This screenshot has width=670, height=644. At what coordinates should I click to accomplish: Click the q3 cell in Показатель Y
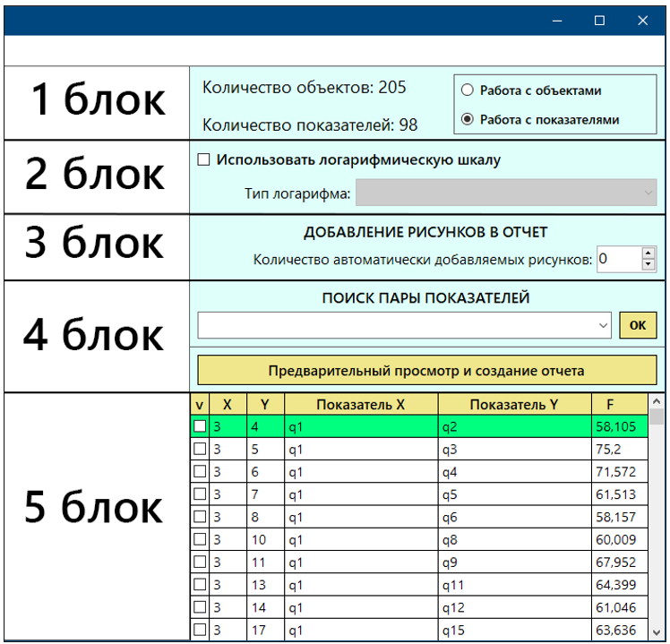(514, 449)
